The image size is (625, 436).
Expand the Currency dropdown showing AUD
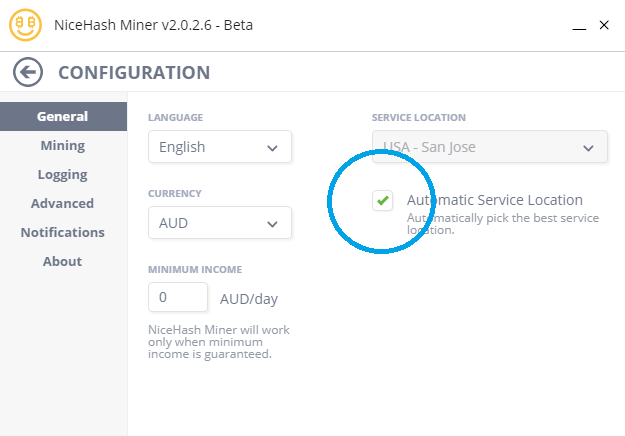220,222
